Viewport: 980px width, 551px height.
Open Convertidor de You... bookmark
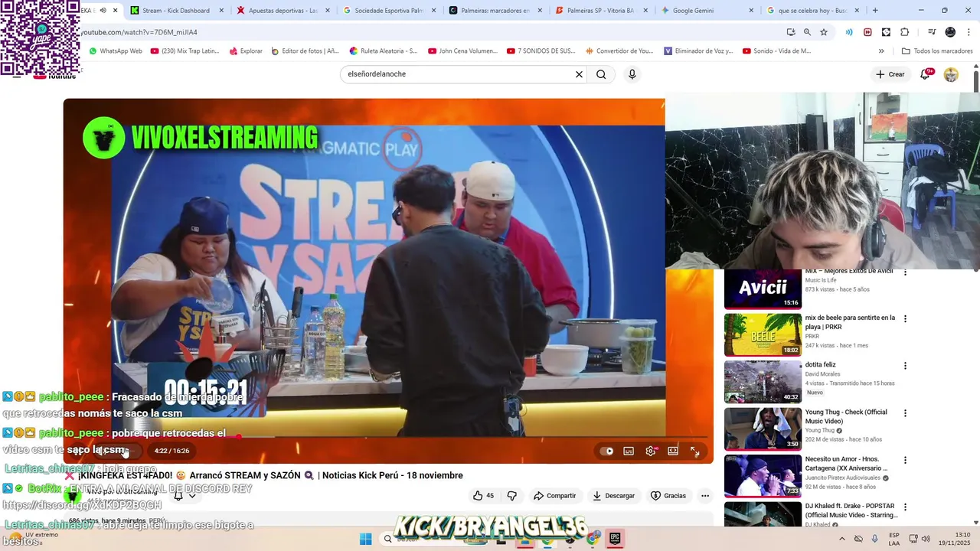[619, 51]
